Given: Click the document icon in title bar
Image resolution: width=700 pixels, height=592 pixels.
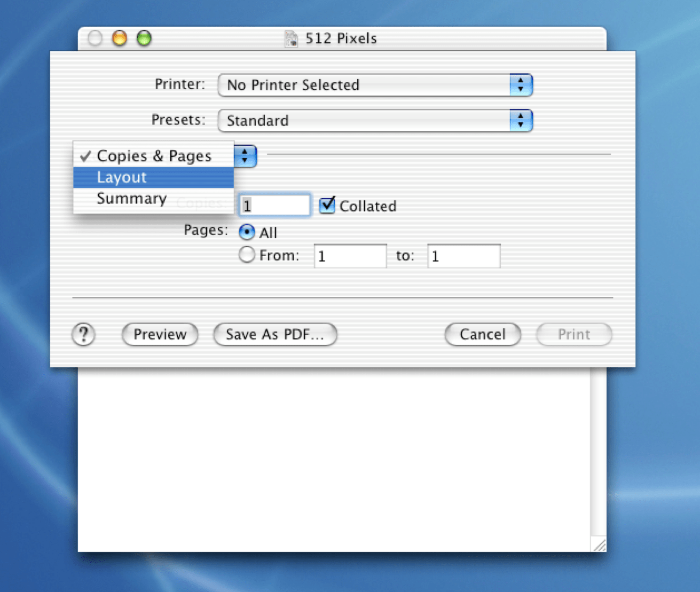Looking at the screenshot, I should [292, 38].
